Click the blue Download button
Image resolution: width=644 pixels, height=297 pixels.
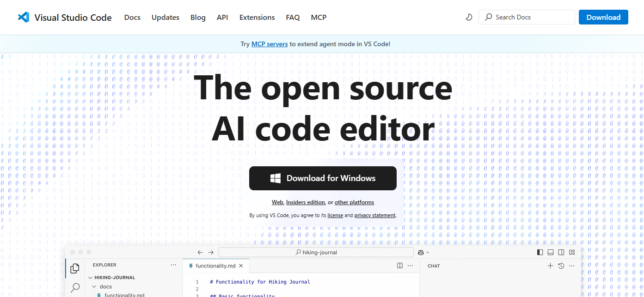coord(603,17)
